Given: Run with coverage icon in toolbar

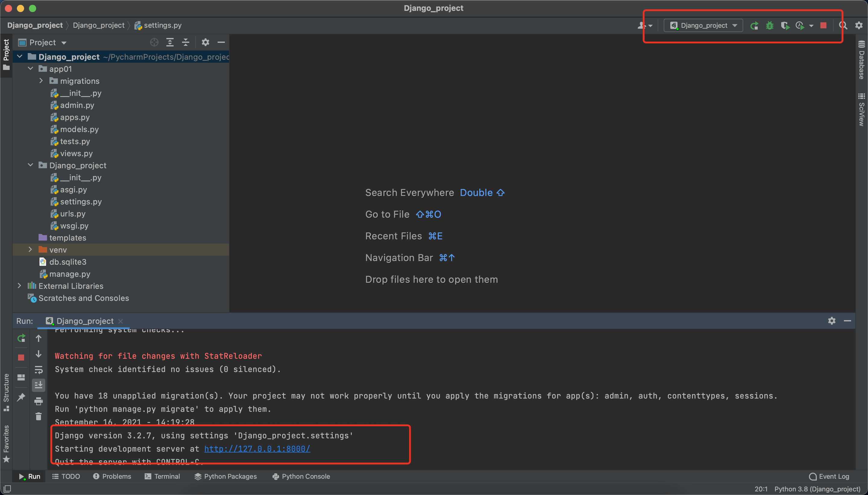Looking at the screenshot, I should [x=785, y=26].
